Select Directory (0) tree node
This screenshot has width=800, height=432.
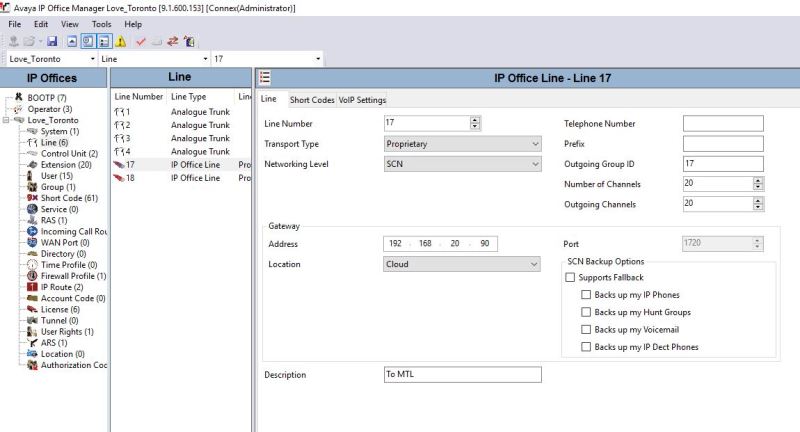tap(63, 254)
